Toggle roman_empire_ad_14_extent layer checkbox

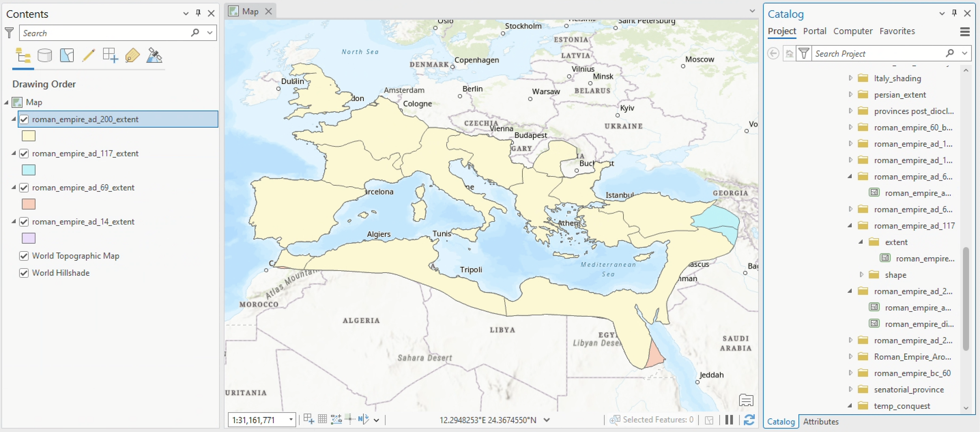(x=24, y=222)
